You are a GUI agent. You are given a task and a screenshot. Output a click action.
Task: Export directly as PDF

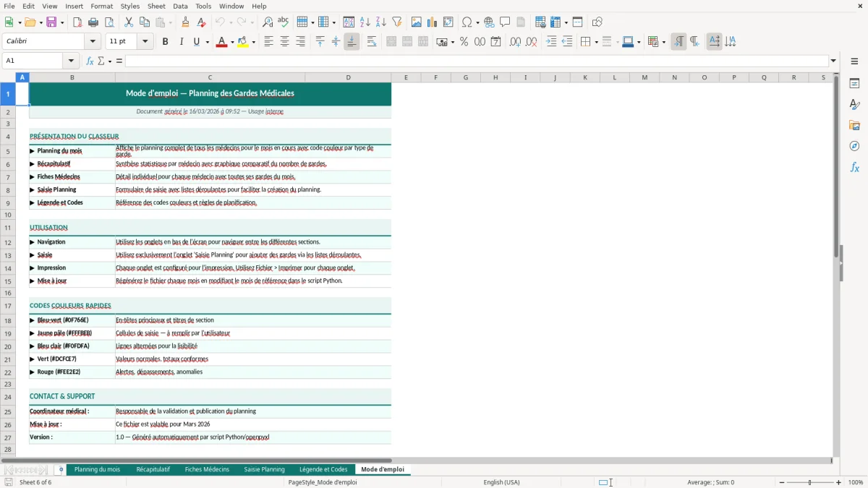tap(77, 22)
